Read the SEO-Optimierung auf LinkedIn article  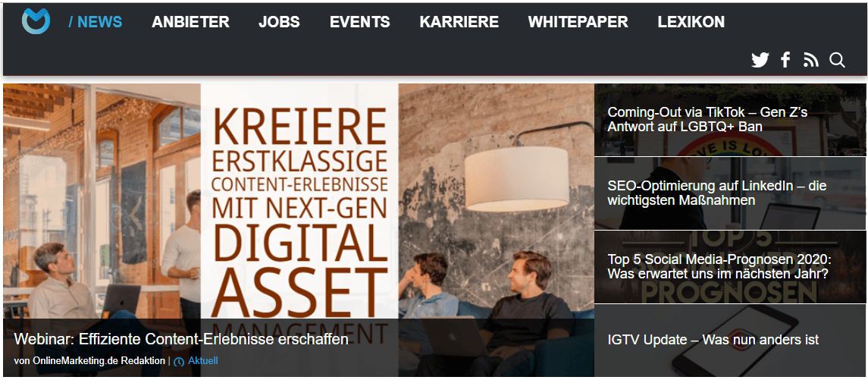730,193
